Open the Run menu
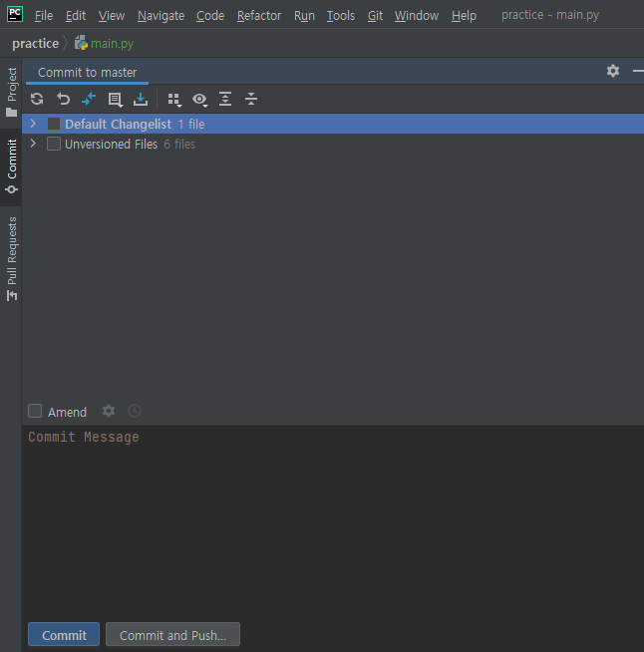Screen dimensions: 644x652 tap(304, 15)
